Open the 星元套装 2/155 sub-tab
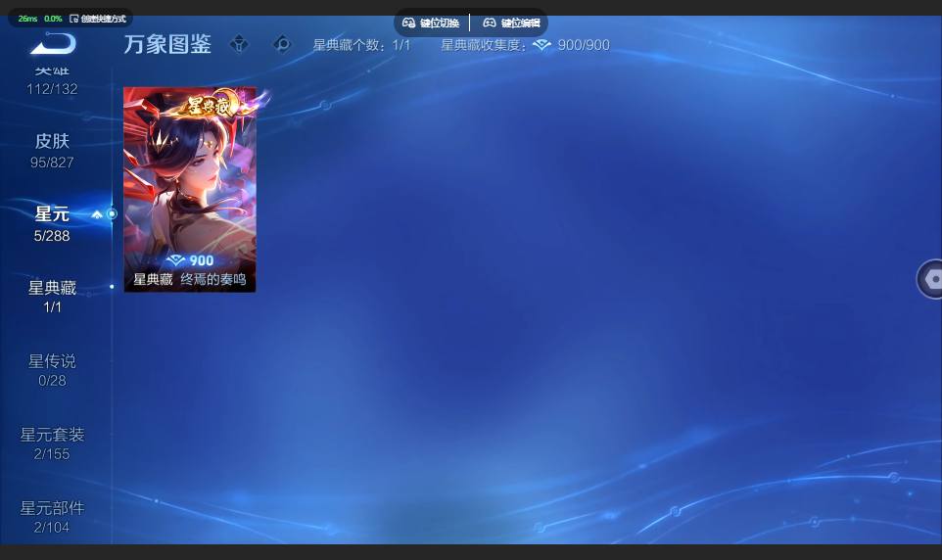Screen dimensions: 942x560 coord(52,443)
